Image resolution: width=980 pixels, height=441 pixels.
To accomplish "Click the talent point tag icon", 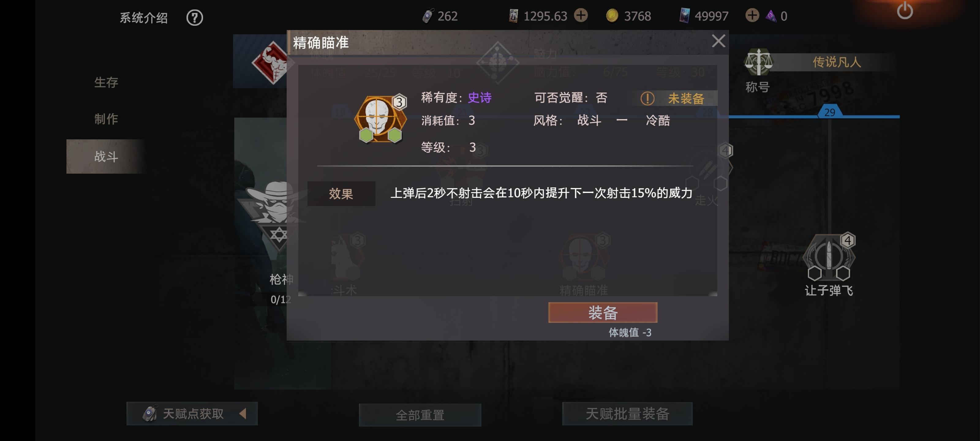I will click(428, 16).
